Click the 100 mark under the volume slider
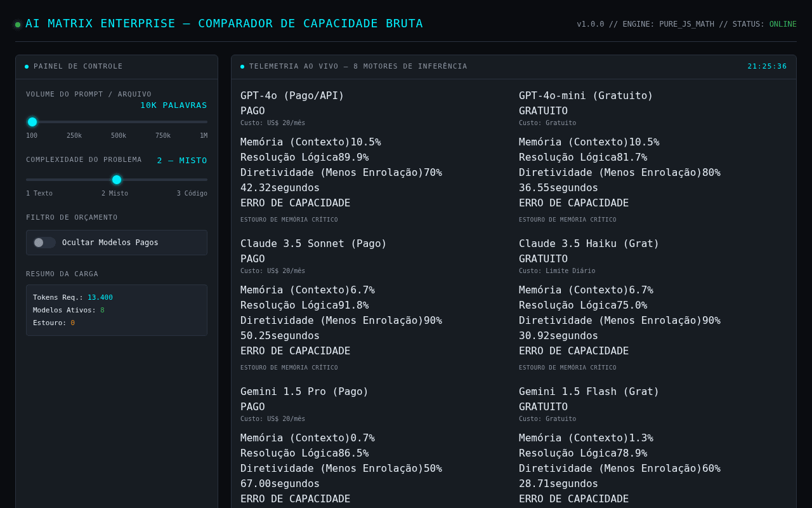This screenshot has height=508, width=812. (32, 135)
